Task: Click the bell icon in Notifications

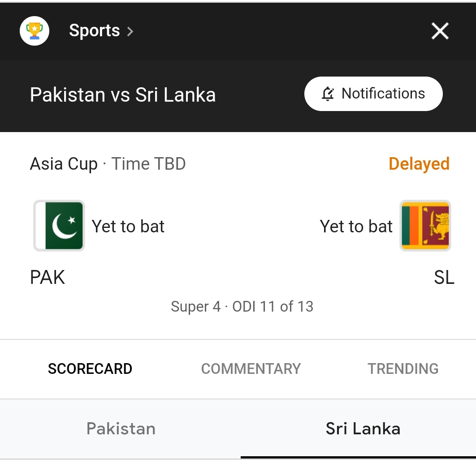Action: (x=328, y=94)
